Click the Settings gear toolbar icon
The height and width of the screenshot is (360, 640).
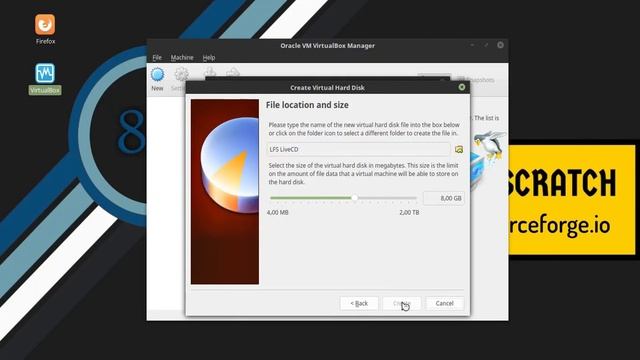click(182, 75)
